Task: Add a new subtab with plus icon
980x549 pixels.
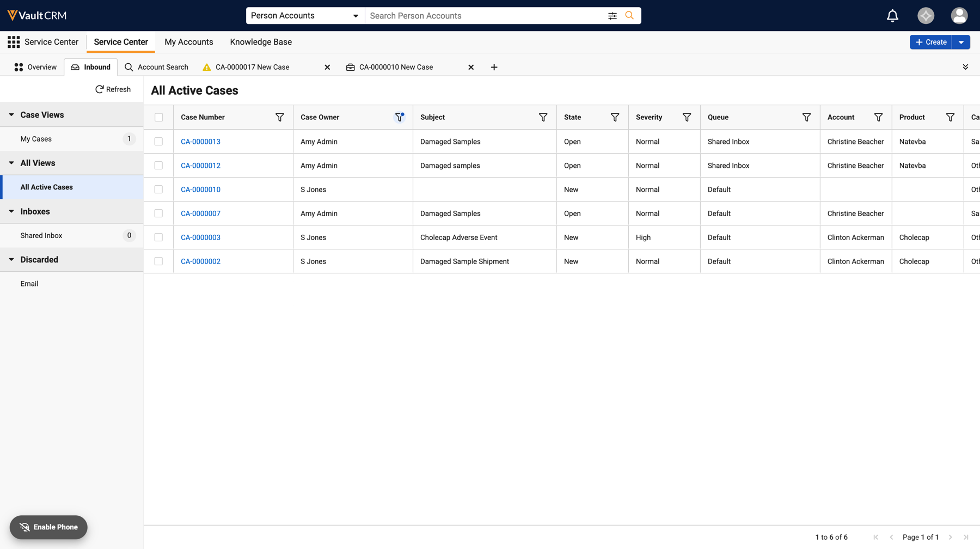Action: click(x=494, y=67)
